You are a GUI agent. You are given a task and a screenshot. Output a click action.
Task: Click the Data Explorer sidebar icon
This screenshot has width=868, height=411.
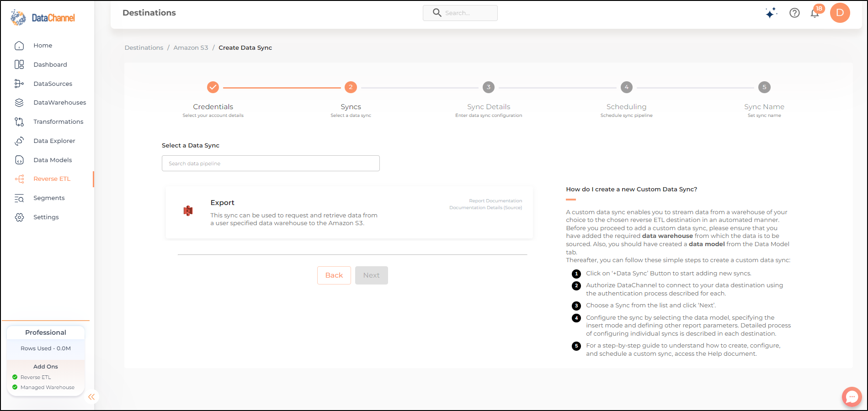tap(19, 141)
